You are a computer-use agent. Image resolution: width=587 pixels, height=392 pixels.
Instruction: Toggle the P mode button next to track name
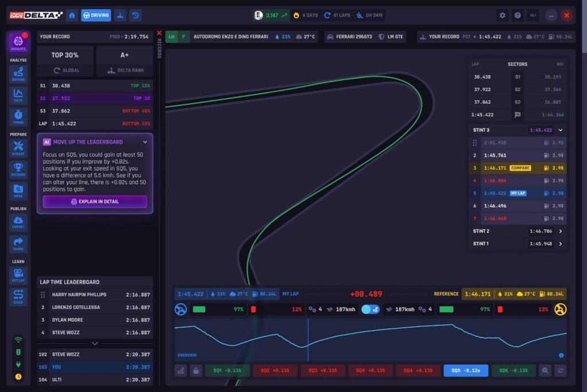pyautogui.click(x=184, y=37)
